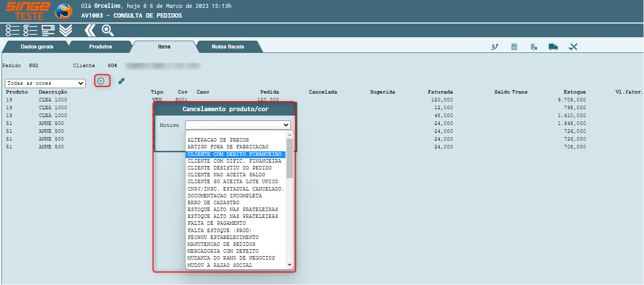Open the form search card icon
The height and width of the screenshot is (285, 644).
(48, 30)
